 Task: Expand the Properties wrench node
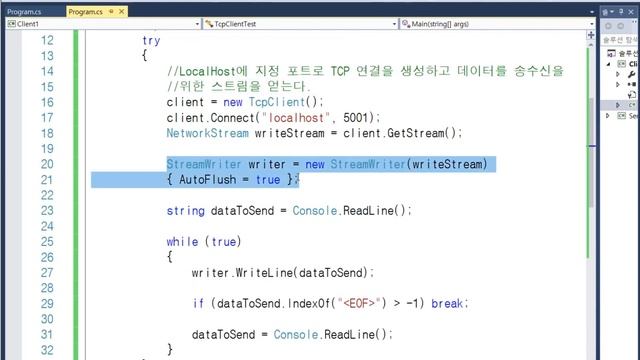(x=618, y=74)
